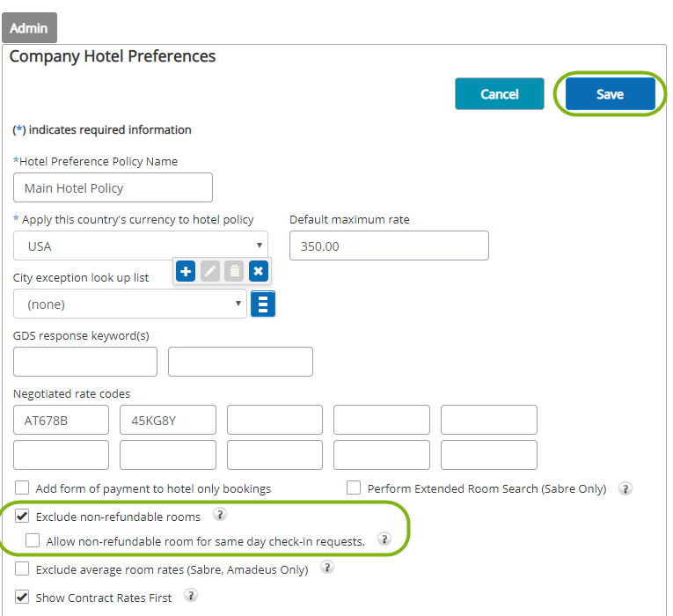Screen dimensions: 673x616
Task: Click the Save button
Action: pos(610,94)
